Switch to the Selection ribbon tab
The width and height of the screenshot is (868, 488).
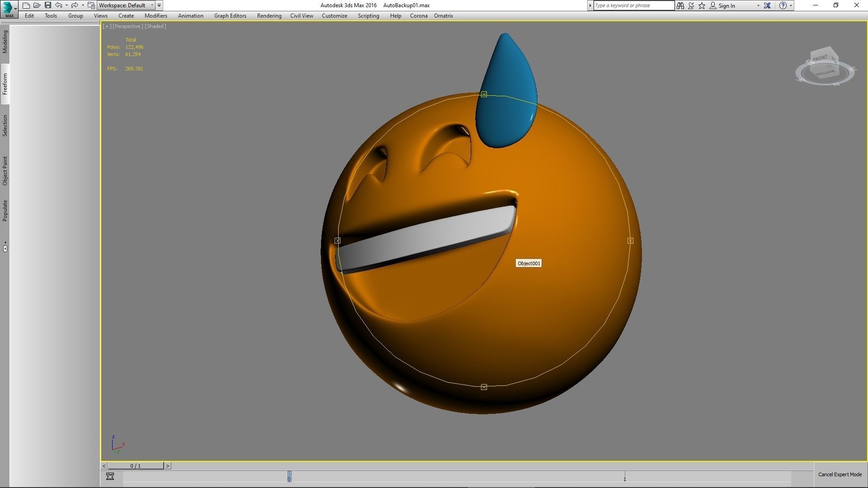click(5, 125)
